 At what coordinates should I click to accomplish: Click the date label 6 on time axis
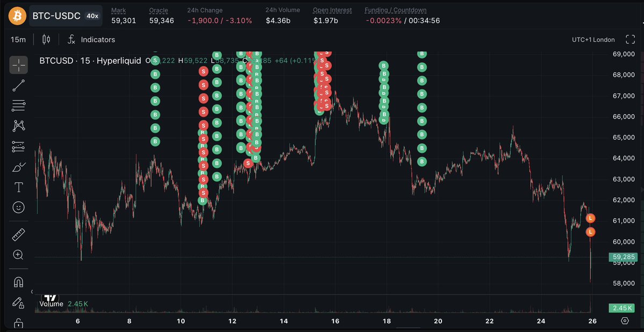77,321
